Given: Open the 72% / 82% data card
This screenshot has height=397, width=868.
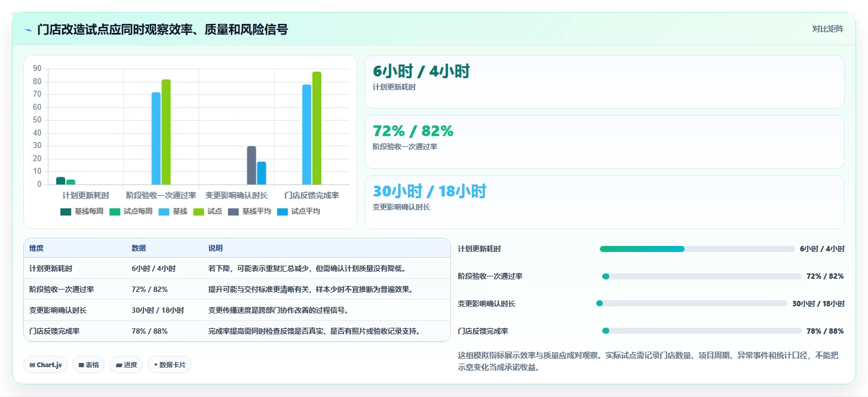Looking at the screenshot, I should (605, 141).
